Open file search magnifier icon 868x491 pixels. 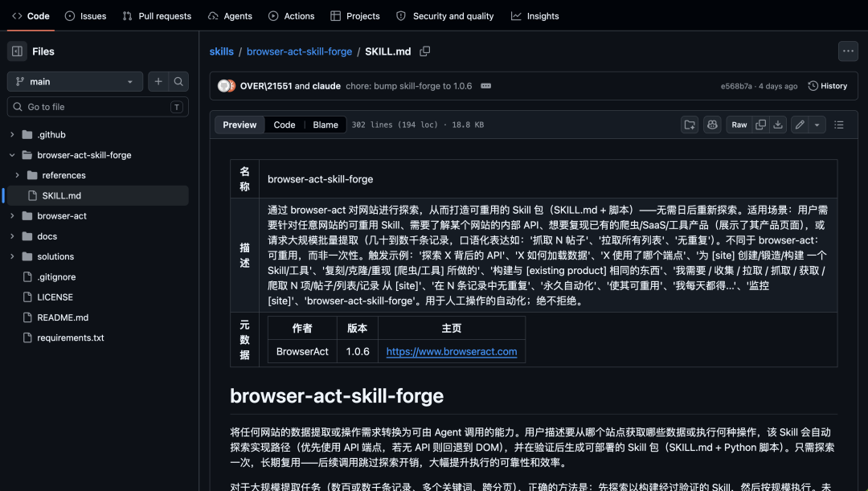pos(178,81)
